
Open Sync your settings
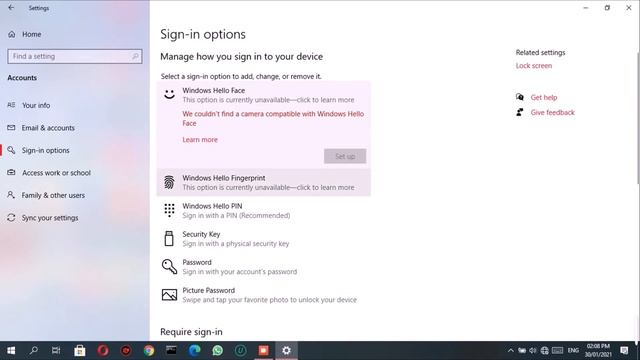click(x=50, y=218)
